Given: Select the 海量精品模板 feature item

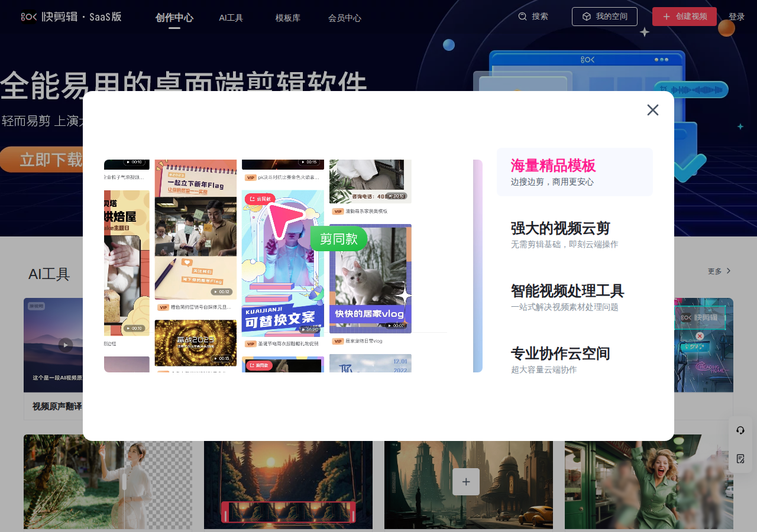Looking at the screenshot, I should (574, 172).
